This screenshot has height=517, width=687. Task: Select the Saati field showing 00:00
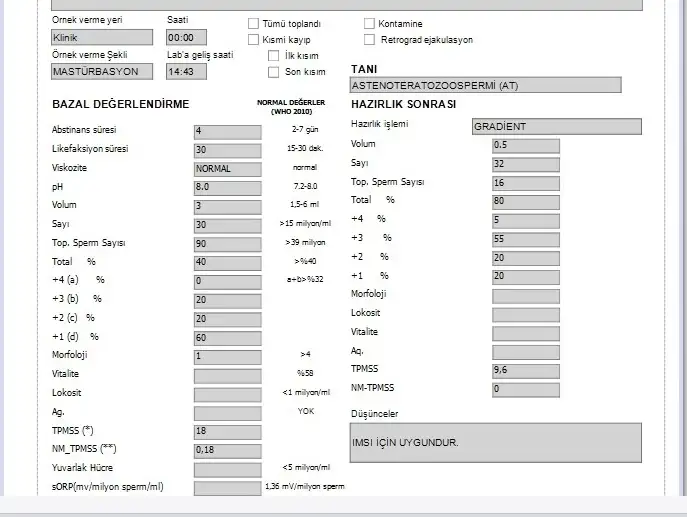[186, 37]
